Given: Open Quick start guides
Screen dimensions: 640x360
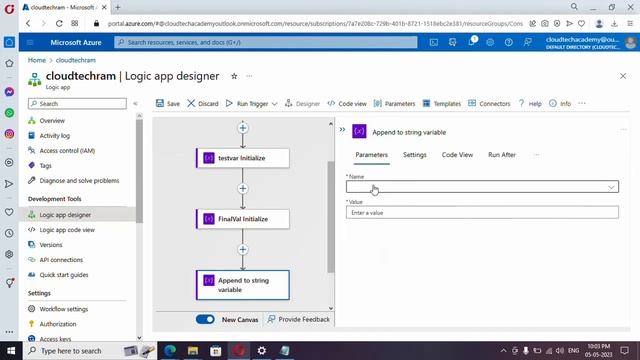Looking at the screenshot, I should pos(64,275).
